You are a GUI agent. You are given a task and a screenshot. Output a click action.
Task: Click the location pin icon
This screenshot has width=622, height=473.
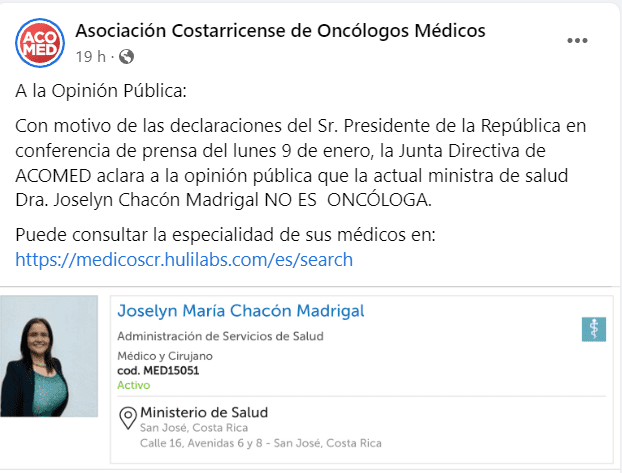tap(128, 419)
